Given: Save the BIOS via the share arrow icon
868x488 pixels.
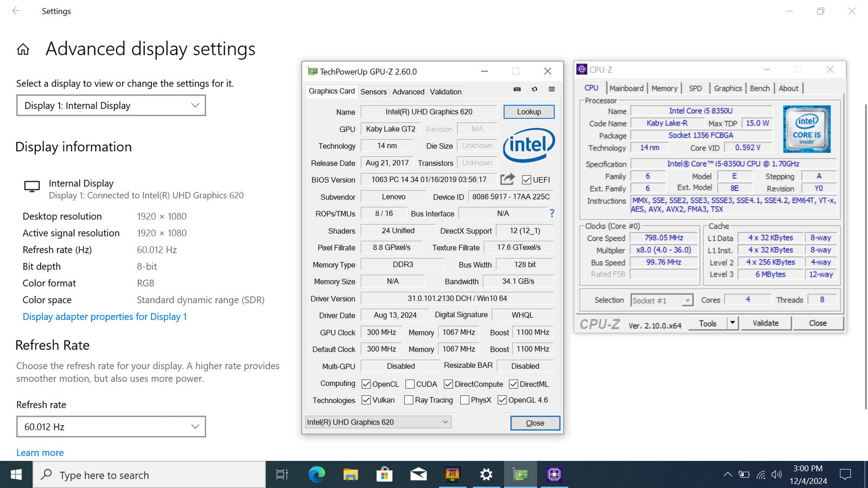Looking at the screenshot, I should [507, 179].
